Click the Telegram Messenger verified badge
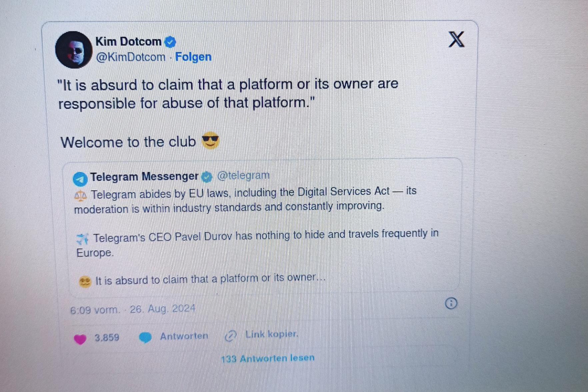588x392 pixels. point(207,177)
